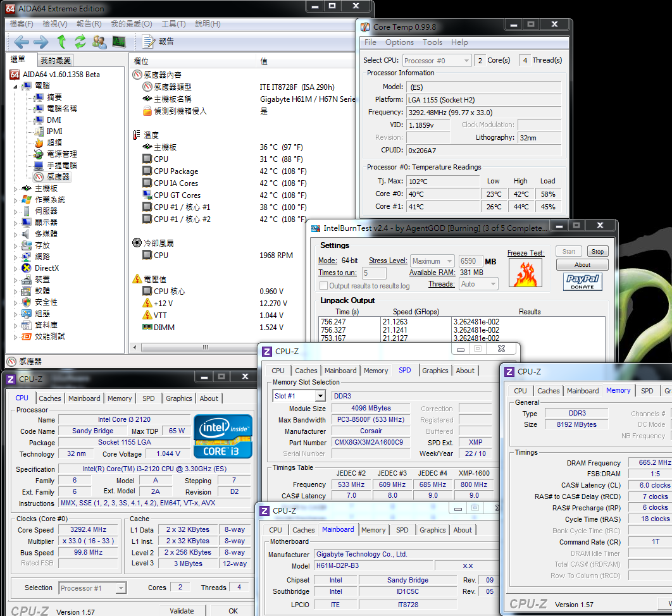Collapse the 電腦 tree node
The height and width of the screenshot is (616, 672).
[16, 86]
